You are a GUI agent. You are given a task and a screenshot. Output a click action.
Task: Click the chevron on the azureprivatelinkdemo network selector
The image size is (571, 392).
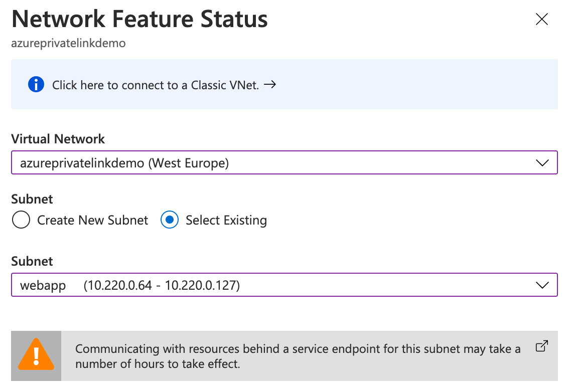[x=542, y=162]
